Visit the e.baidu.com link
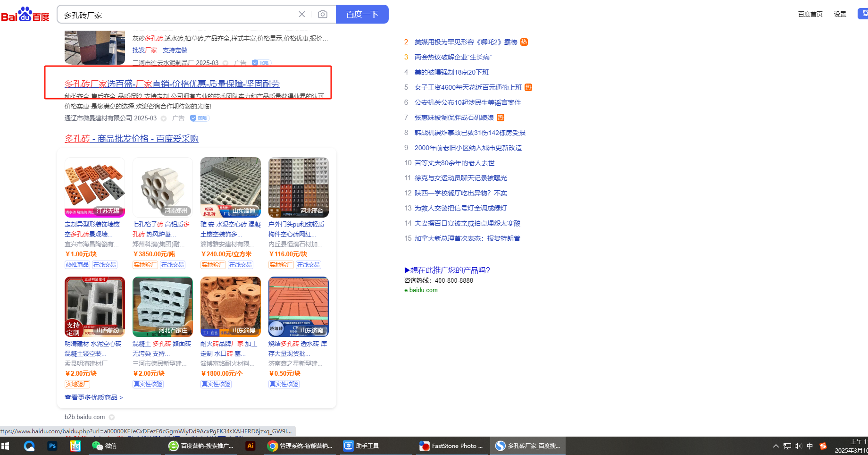 tap(421, 290)
